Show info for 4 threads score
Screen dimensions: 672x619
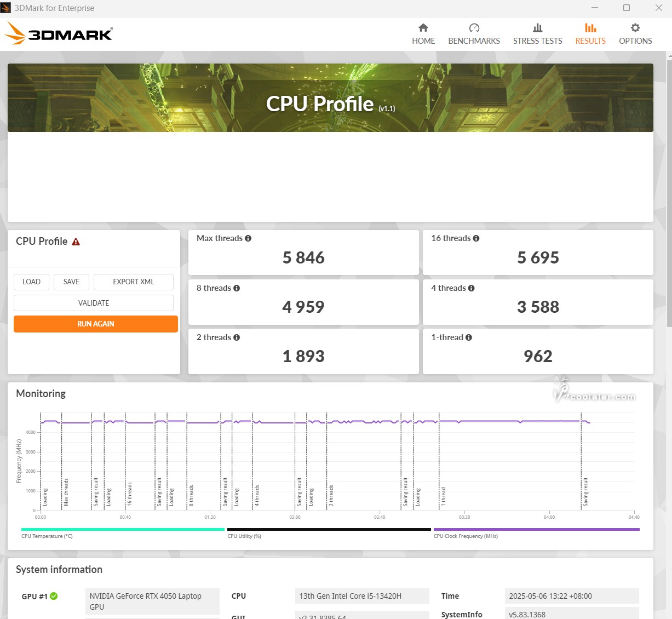(471, 288)
